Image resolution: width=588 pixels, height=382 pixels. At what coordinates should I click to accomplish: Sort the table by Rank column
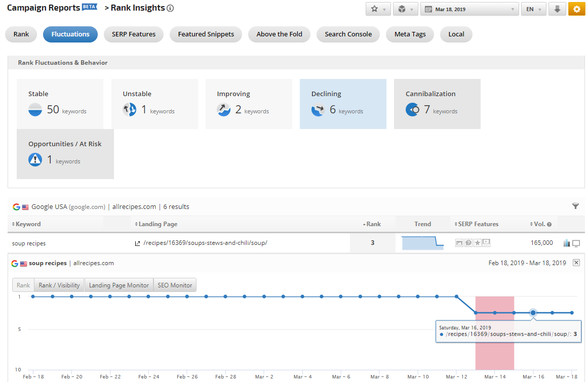372,224
